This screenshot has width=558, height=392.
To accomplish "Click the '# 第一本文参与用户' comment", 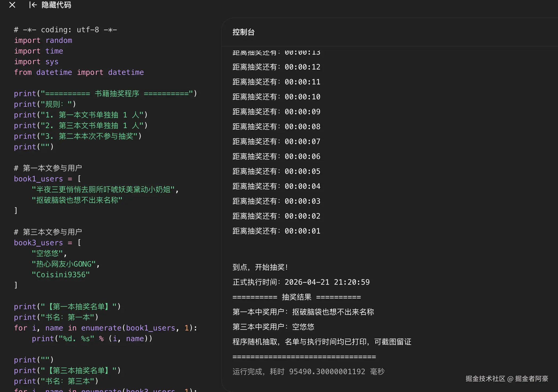I will 48,168.
